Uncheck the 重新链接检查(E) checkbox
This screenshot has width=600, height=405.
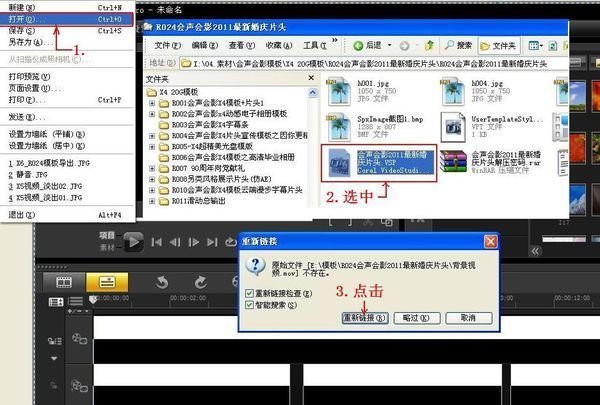click(249, 294)
